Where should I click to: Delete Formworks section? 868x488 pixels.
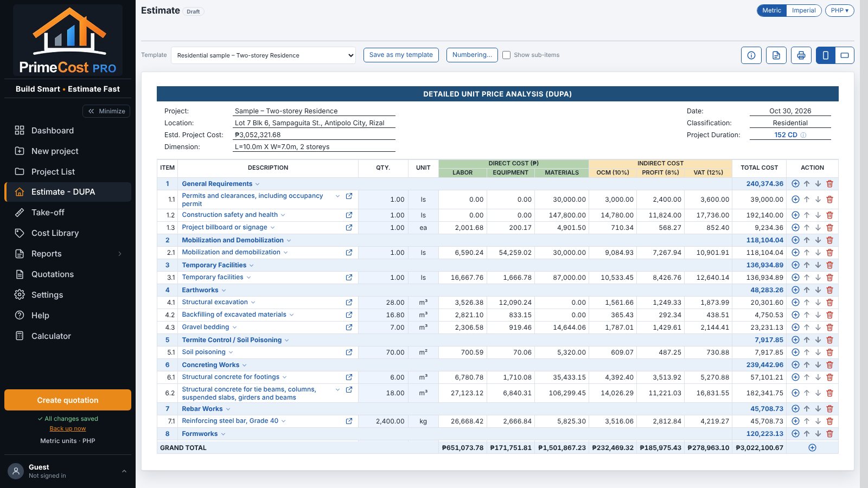pos(829,434)
